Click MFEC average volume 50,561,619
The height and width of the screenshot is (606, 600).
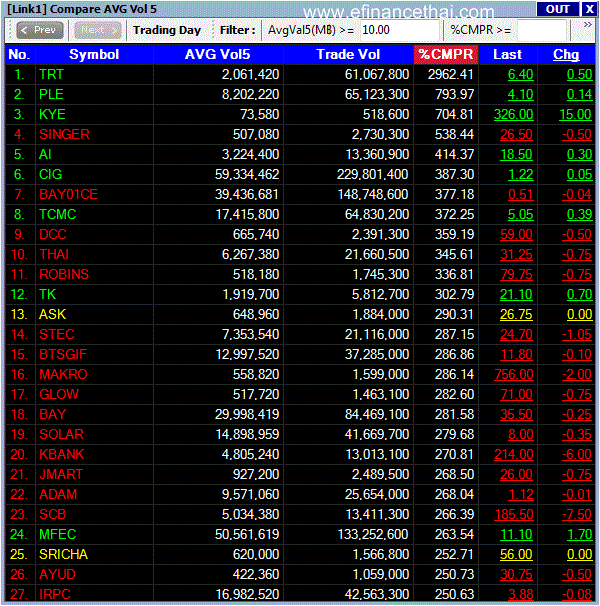click(x=247, y=535)
